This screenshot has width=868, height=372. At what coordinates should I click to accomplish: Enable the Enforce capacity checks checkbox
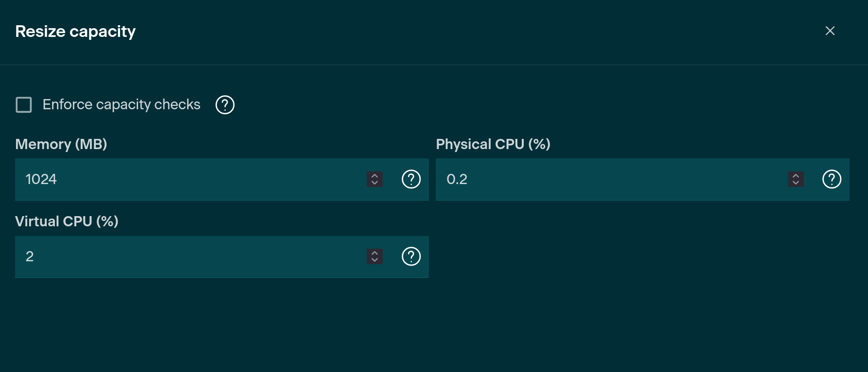(24, 105)
